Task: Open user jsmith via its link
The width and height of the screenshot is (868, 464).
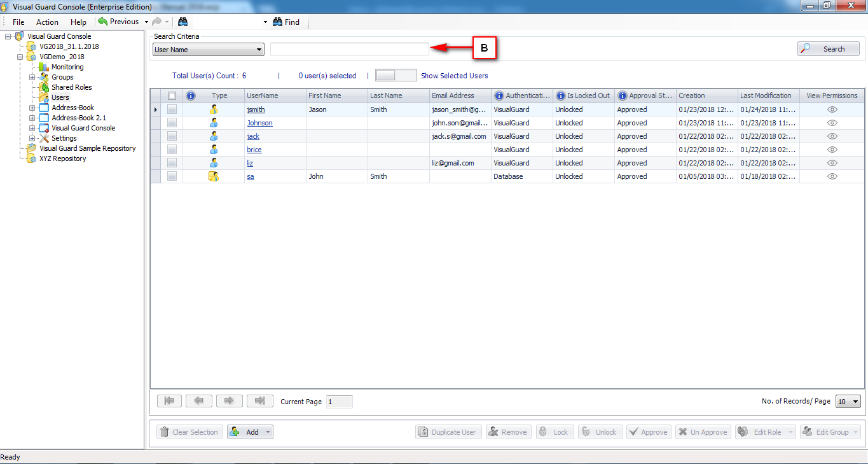Action: tap(256, 109)
